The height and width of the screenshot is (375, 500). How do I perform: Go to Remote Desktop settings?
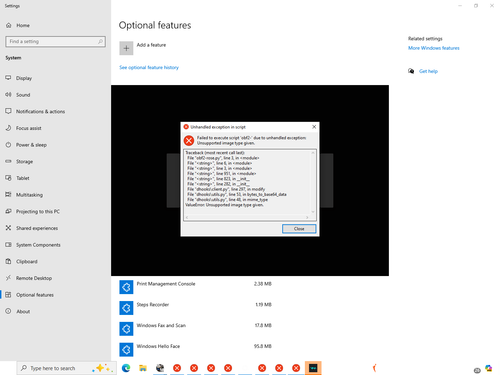point(34,278)
